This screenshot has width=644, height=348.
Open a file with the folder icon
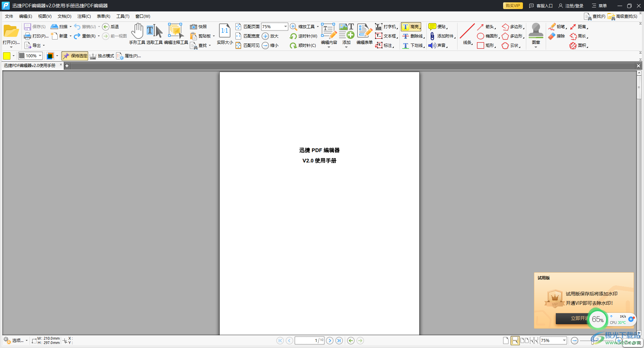(x=11, y=31)
